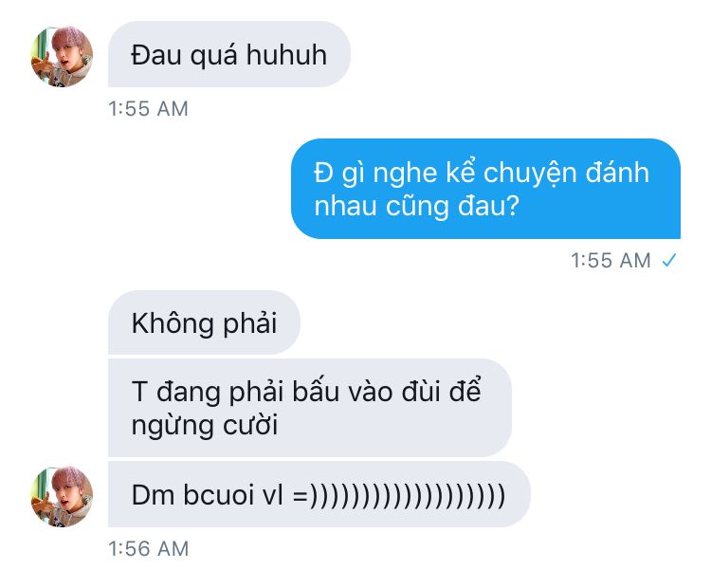The width and height of the screenshot is (711, 588).
Task: Click the word "đùi" in gray message
Action: coord(421,391)
